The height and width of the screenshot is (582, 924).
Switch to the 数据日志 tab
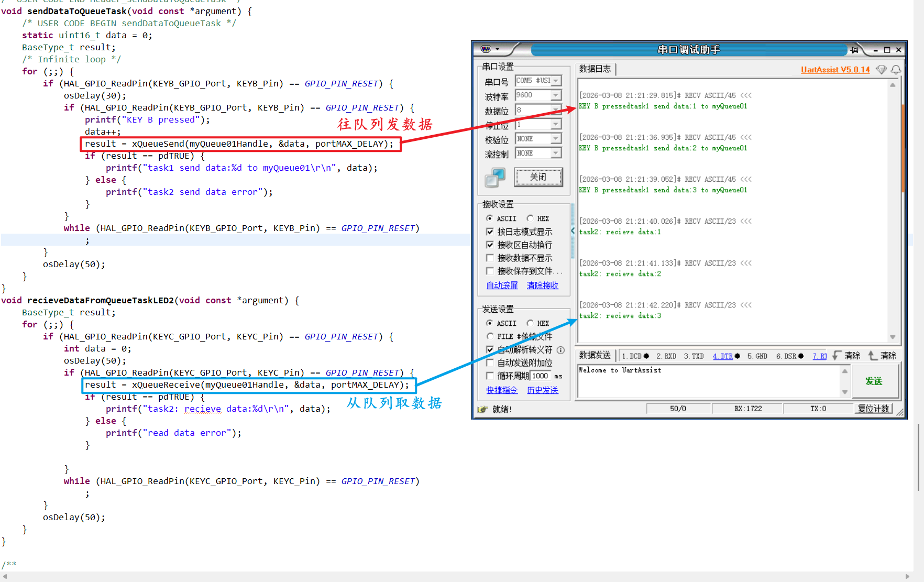(595, 69)
